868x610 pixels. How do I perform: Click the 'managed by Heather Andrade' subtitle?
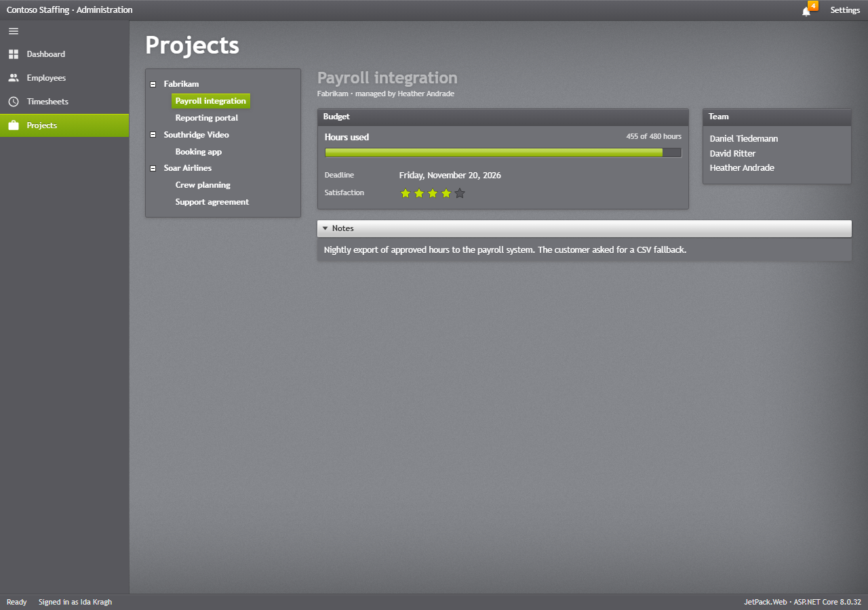point(405,94)
